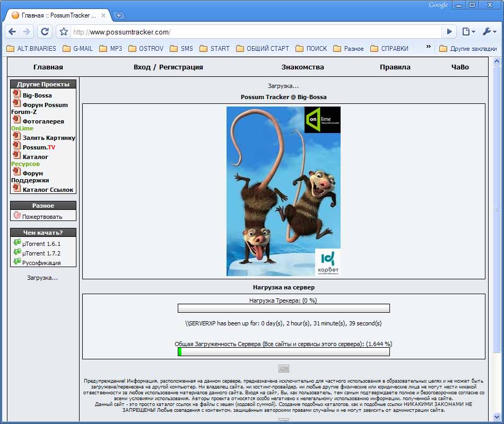Click the browser forward arrow
Screen dimensions: 504x424
27,31
